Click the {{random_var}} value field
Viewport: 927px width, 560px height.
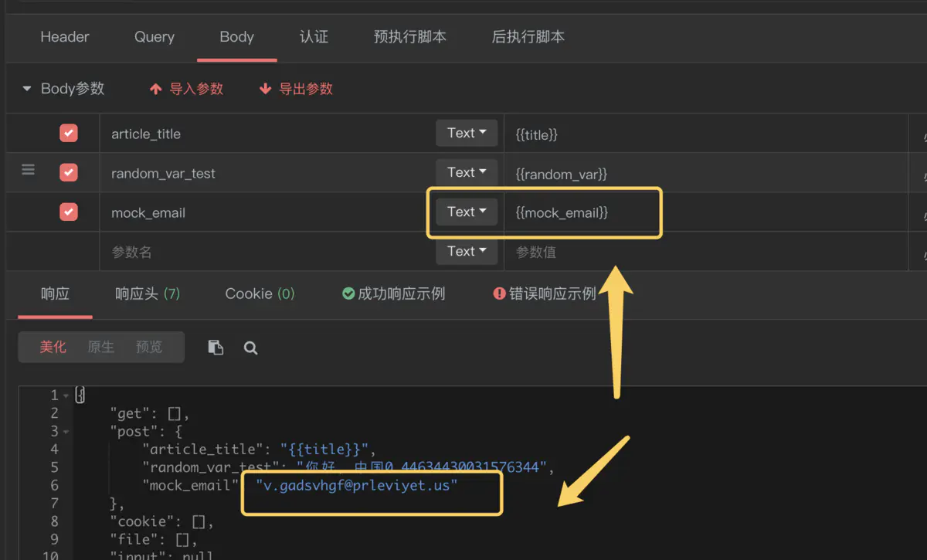pyautogui.click(x=706, y=173)
